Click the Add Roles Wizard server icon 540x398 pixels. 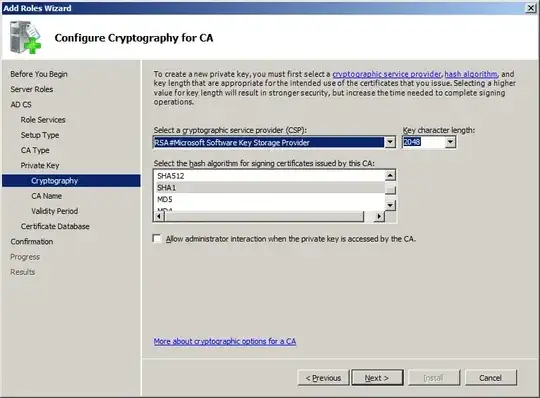(25, 37)
